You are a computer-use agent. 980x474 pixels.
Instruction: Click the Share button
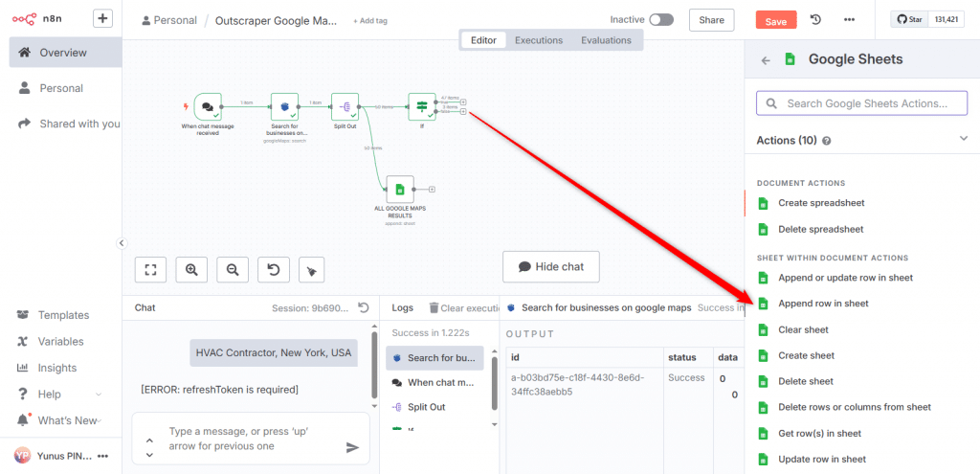point(711,20)
